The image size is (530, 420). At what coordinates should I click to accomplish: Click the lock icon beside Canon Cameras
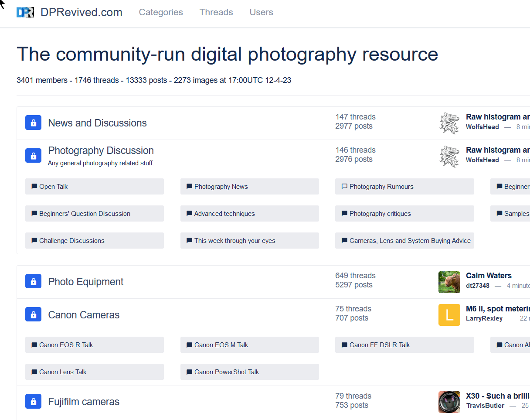pos(34,315)
